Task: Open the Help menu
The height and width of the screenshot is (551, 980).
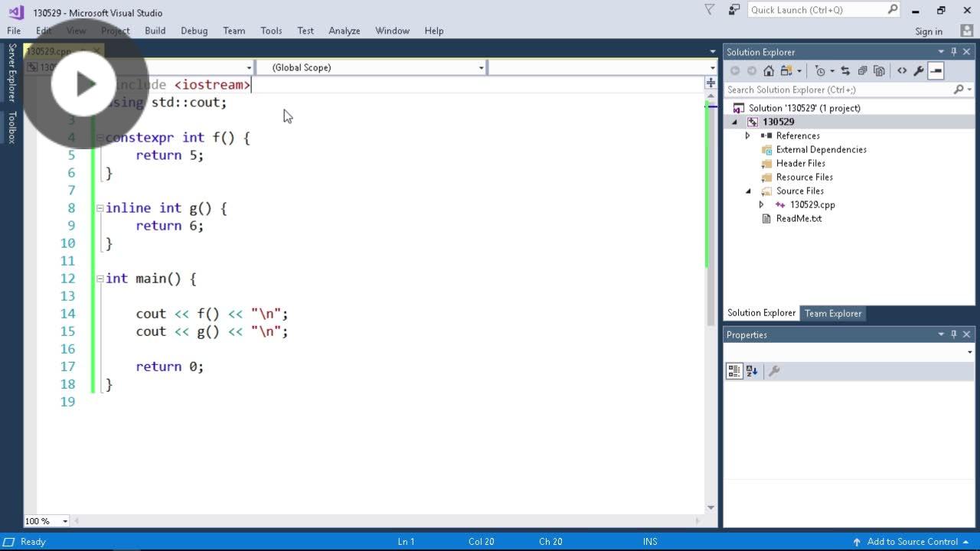Action: tap(433, 31)
